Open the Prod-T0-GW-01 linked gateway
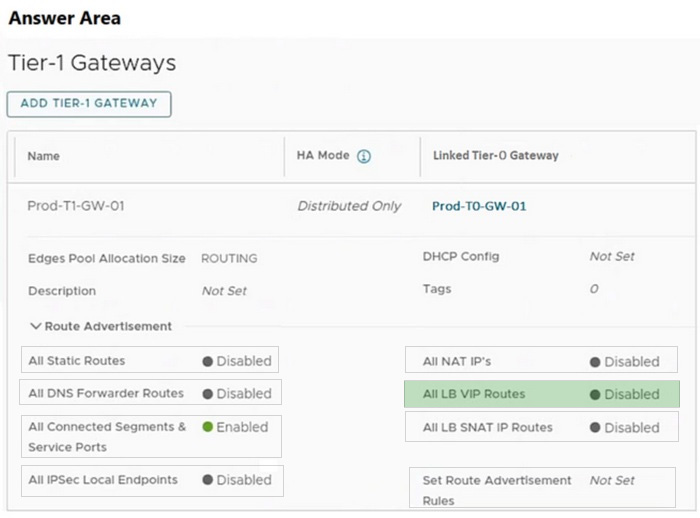Viewport: 700px width, 518px height. 479,207
